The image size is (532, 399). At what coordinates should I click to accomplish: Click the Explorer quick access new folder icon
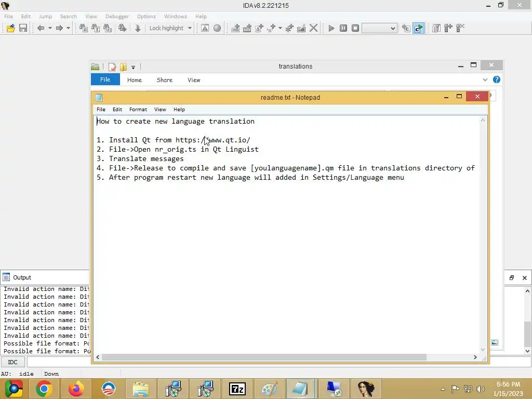pyautogui.click(x=123, y=67)
